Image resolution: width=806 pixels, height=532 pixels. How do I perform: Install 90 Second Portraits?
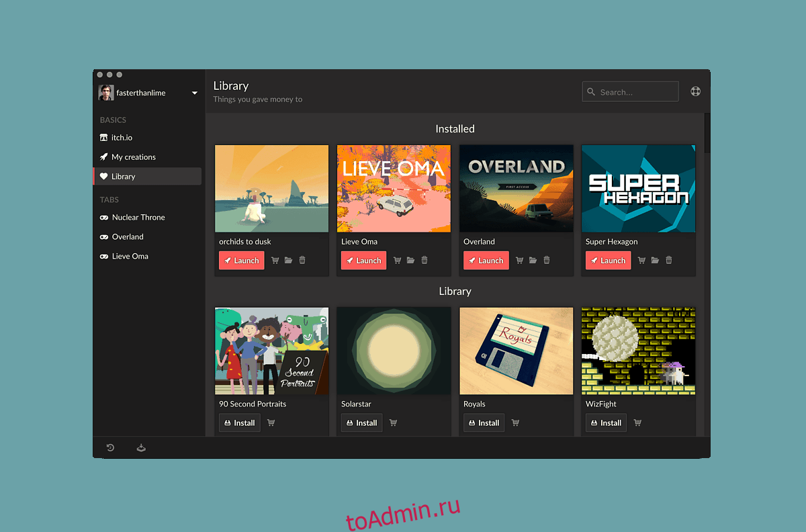[239, 423]
